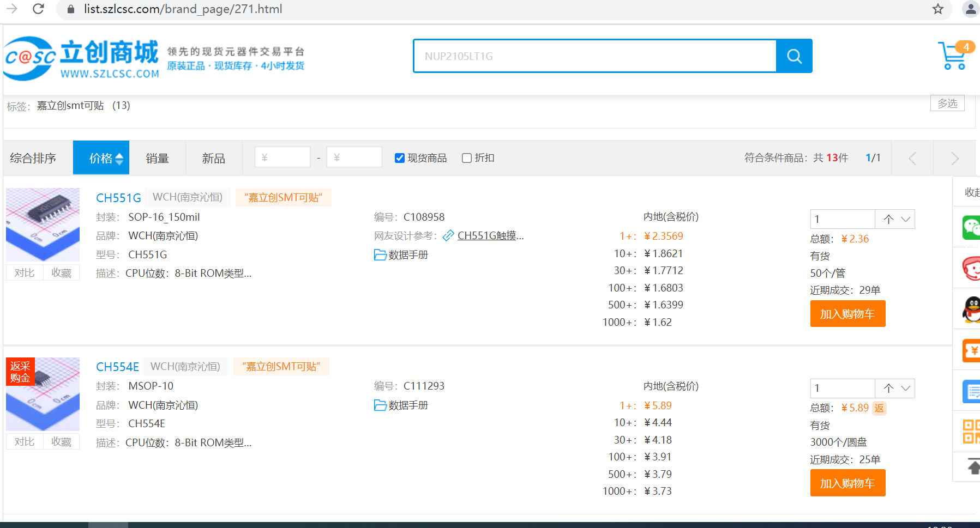
Task: Open the coupon yen icon in sidebar
Action: 971,350
